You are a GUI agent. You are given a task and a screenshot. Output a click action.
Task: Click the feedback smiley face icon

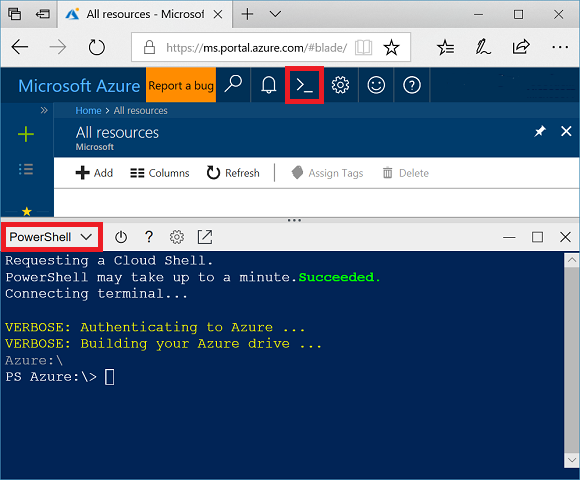(x=376, y=85)
